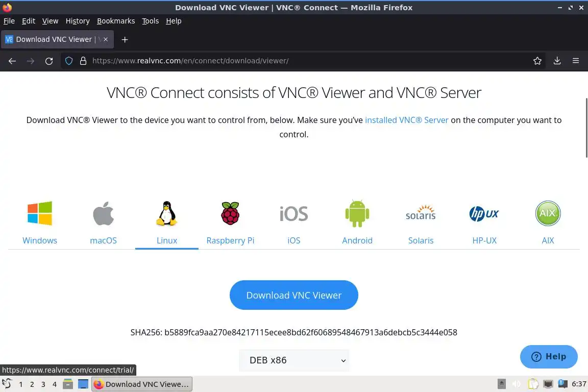588x392 pixels.
Task: Click the Android text label link
Action: point(357,240)
